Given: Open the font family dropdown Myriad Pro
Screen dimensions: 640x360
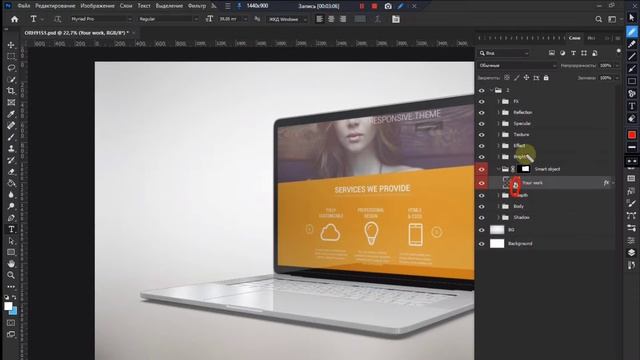Looking at the screenshot, I should (x=101, y=19).
